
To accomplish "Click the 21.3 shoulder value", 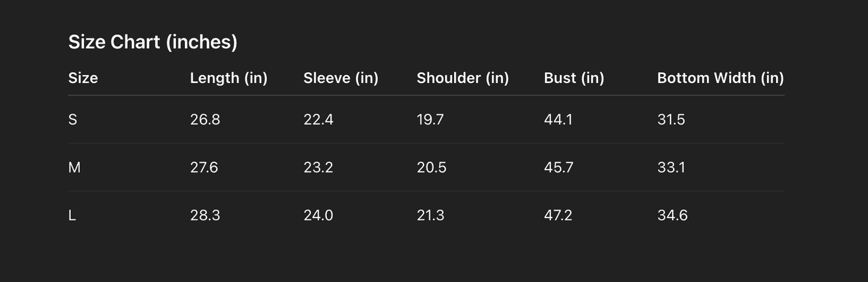I will pos(430,215).
